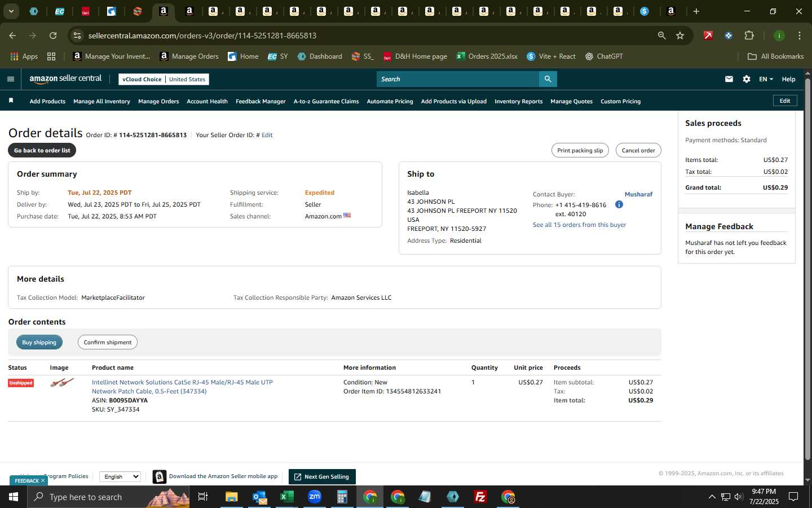Viewport: 812px width, 508px height.
Task: Open the Manage Your Inventory bookmark
Action: click(x=112, y=56)
